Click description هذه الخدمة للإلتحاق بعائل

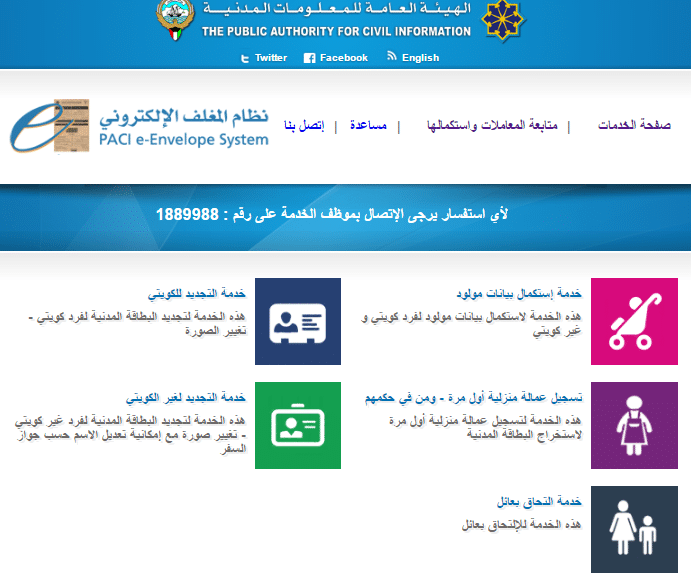[521, 524]
